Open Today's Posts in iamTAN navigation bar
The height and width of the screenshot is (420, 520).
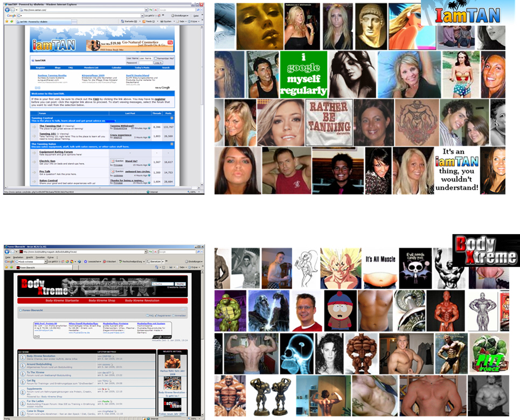click(x=142, y=68)
